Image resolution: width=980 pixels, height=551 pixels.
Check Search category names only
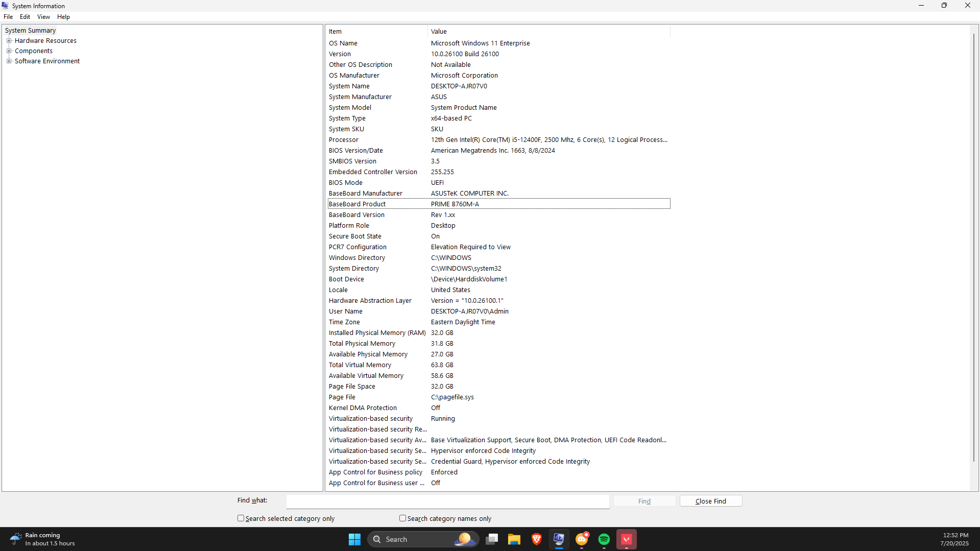coord(402,518)
